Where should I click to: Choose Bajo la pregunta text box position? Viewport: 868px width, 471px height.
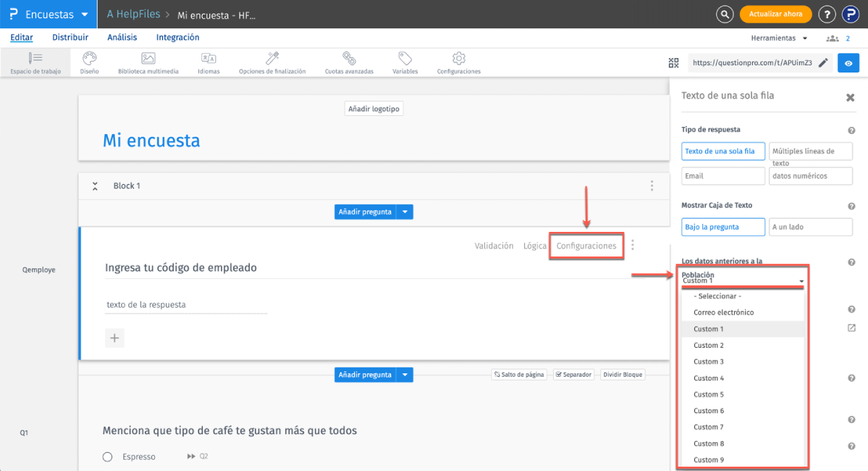tap(723, 227)
